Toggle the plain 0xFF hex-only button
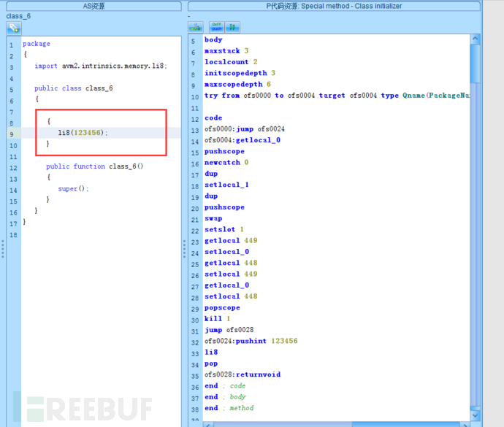 [x=232, y=27]
